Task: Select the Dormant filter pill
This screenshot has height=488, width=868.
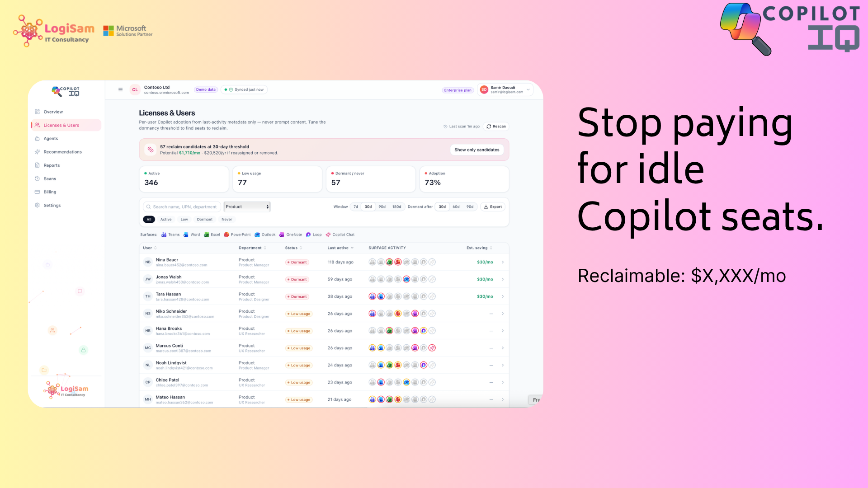Action: click(204, 219)
